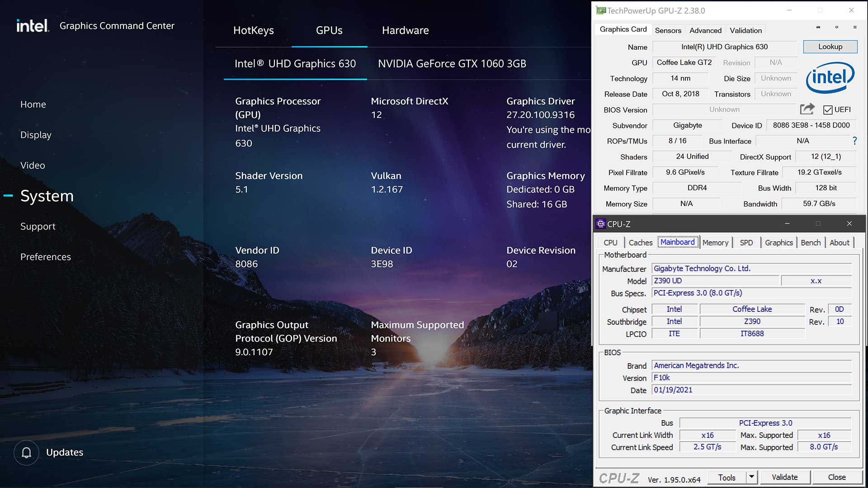The height and width of the screenshot is (488, 868).
Task: Click the GPU Name field in GPU-Z
Action: (x=724, y=47)
